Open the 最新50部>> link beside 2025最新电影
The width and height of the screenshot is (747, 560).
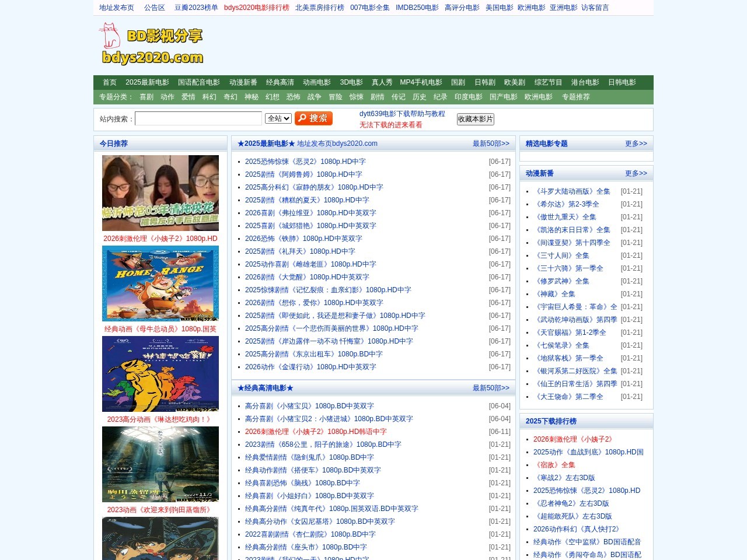coord(491,143)
